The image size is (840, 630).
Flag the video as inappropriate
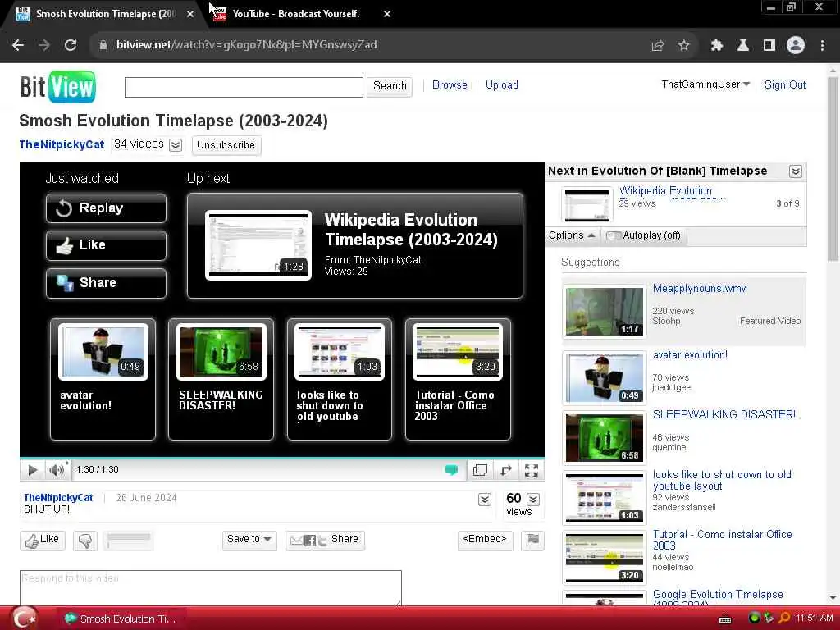click(532, 540)
